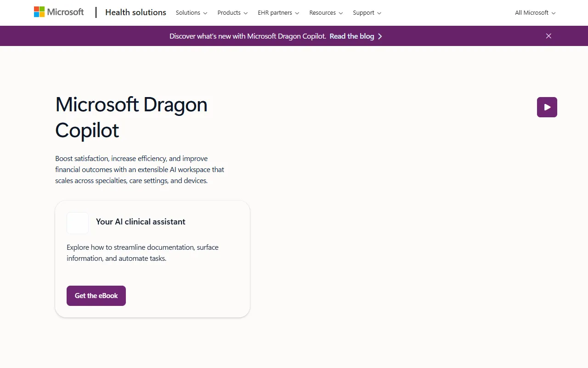Expand the Solutions dropdown menu

[x=191, y=13]
